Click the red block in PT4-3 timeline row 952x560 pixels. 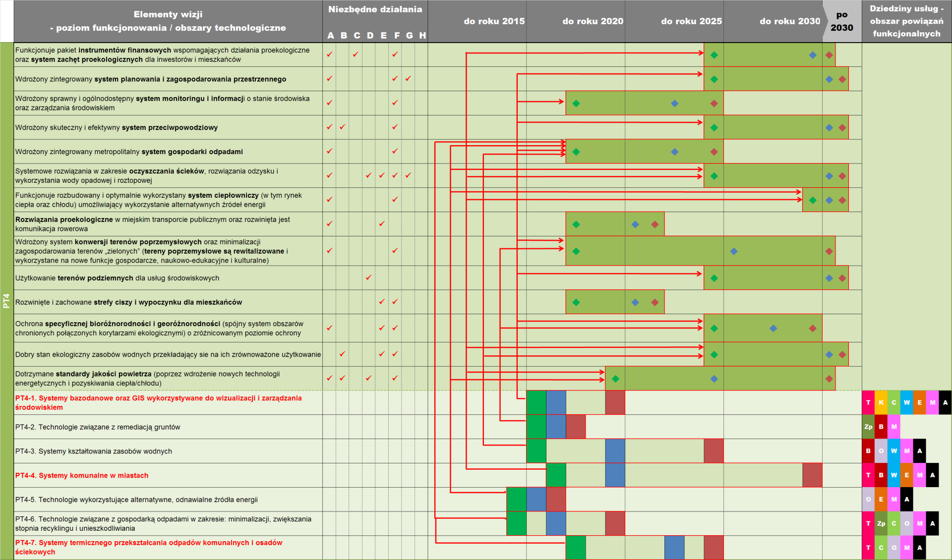[x=714, y=451]
